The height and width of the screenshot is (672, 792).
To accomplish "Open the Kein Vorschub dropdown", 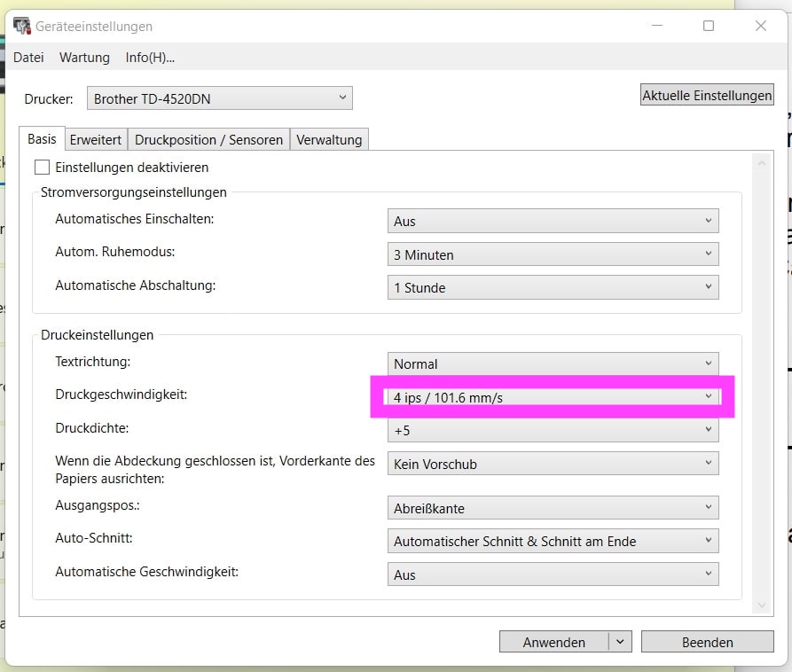I will (553, 464).
